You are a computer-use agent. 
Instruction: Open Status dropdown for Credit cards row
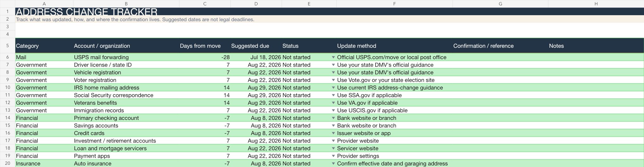(333, 133)
